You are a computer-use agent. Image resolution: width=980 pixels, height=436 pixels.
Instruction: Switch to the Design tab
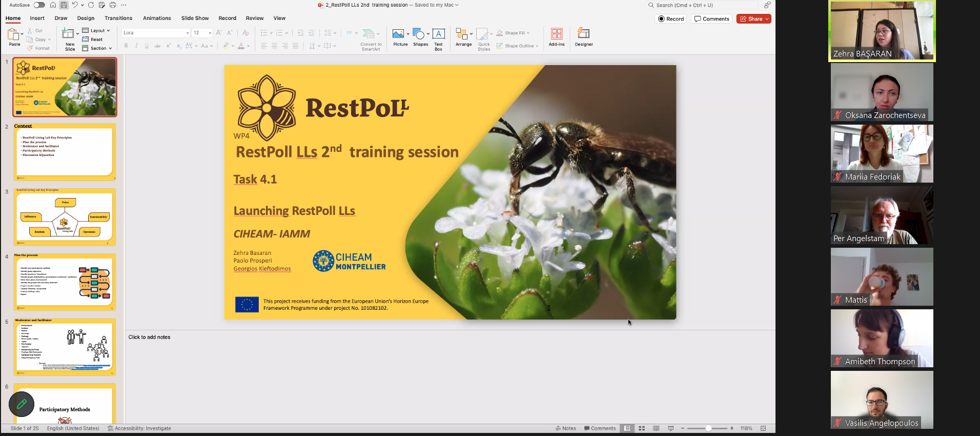(x=86, y=18)
